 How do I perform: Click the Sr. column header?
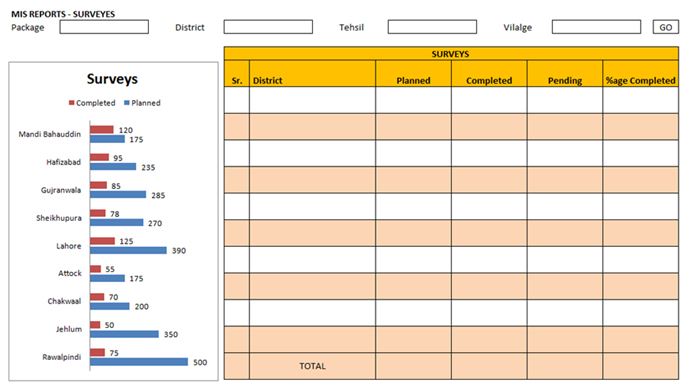tap(237, 74)
